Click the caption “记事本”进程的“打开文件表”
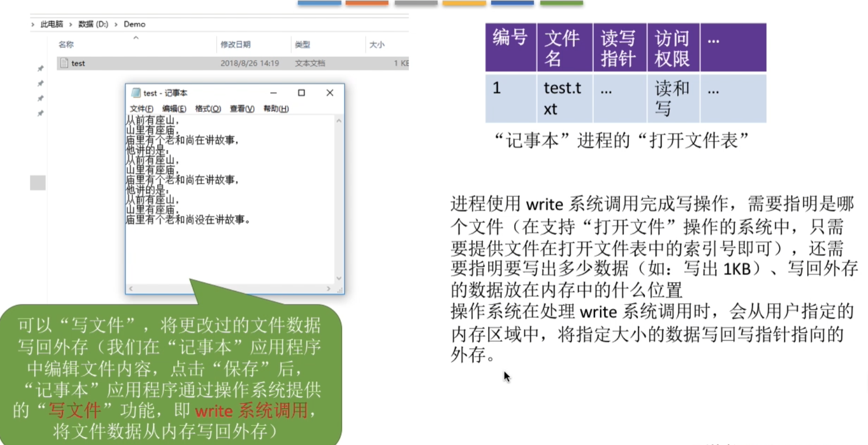 pos(622,141)
